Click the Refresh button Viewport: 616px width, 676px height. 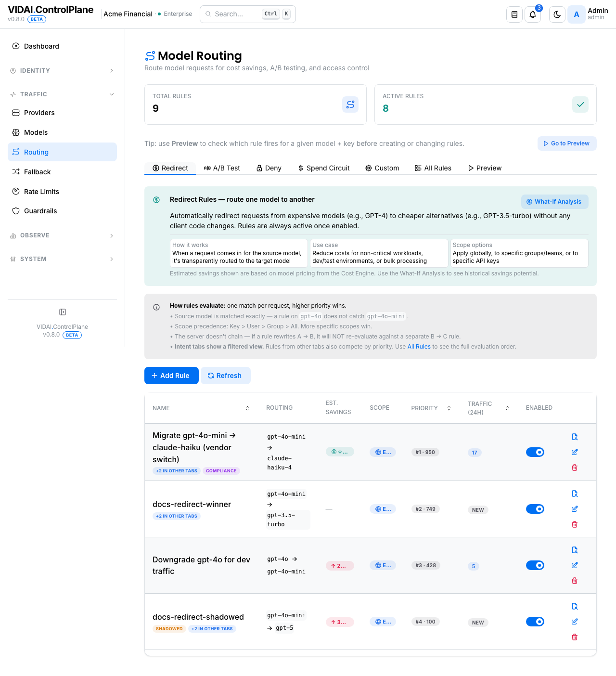point(225,376)
